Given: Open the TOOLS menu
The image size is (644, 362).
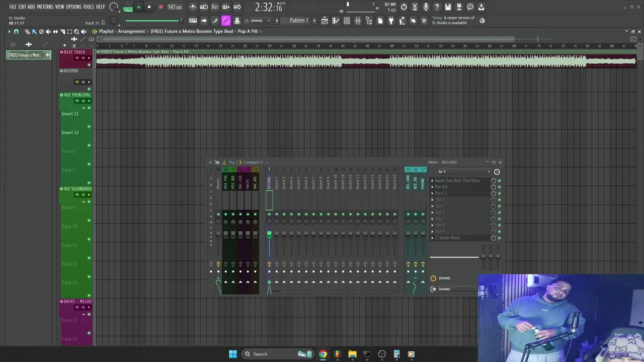Looking at the screenshot, I should point(89,7).
